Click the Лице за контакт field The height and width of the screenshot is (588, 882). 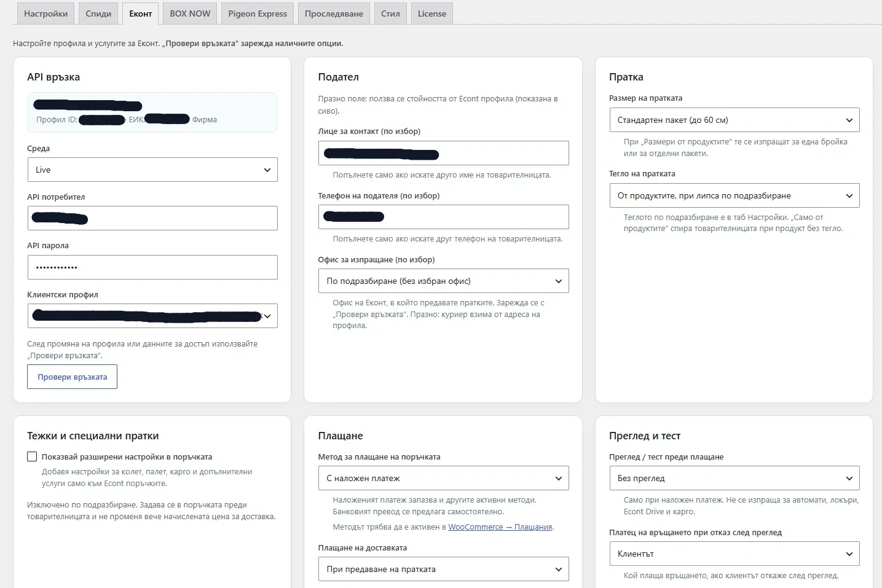(443, 153)
